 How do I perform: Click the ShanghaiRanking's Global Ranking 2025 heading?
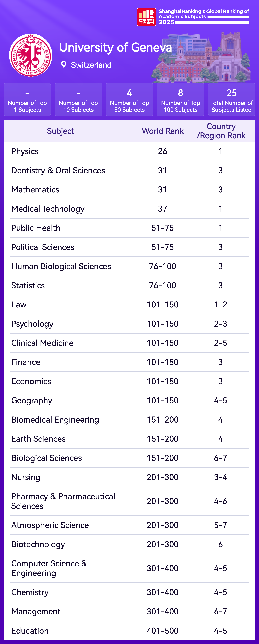(x=204, y=17)
